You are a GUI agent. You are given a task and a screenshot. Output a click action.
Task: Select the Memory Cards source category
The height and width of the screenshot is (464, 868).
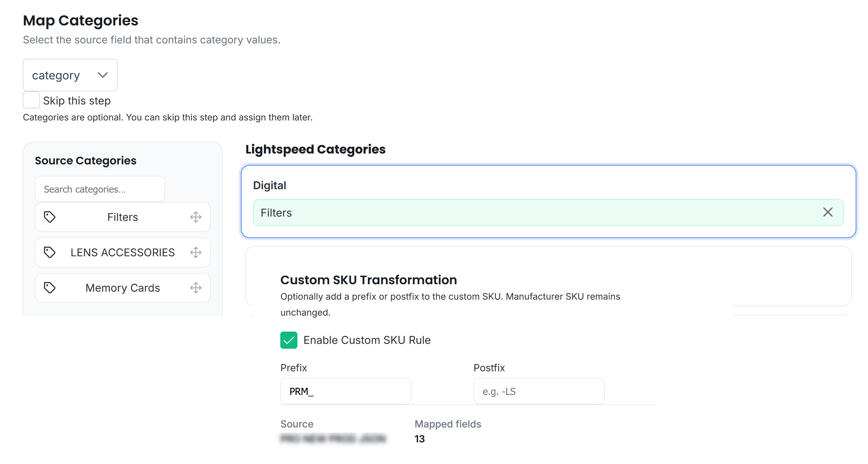click(x=122, y=288)
